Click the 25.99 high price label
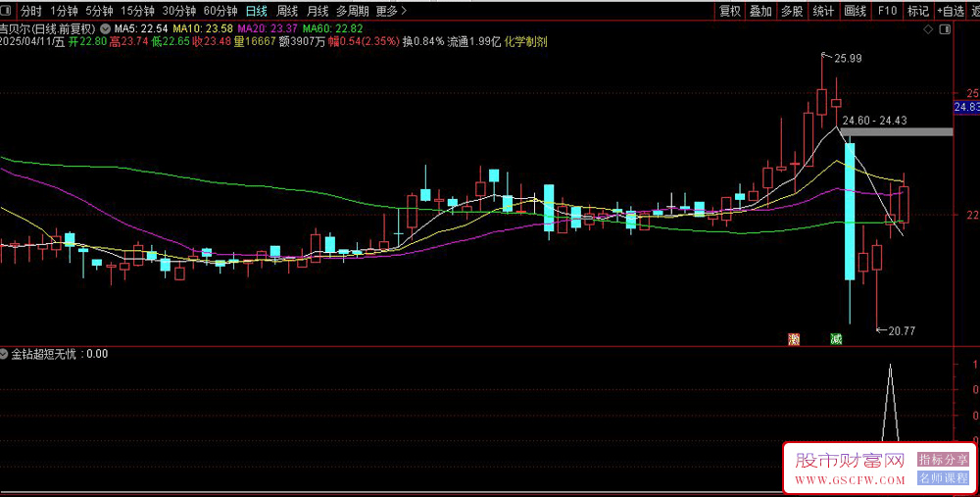The height and width of the screenshot is (497, 980). point(848,59)
